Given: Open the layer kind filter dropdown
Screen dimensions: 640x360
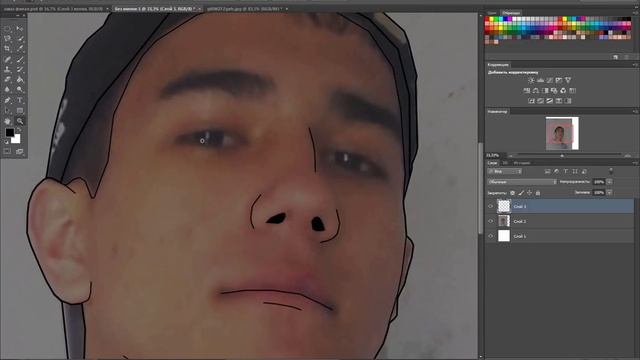Looking at the screenshot, I should tap(505, 171).
